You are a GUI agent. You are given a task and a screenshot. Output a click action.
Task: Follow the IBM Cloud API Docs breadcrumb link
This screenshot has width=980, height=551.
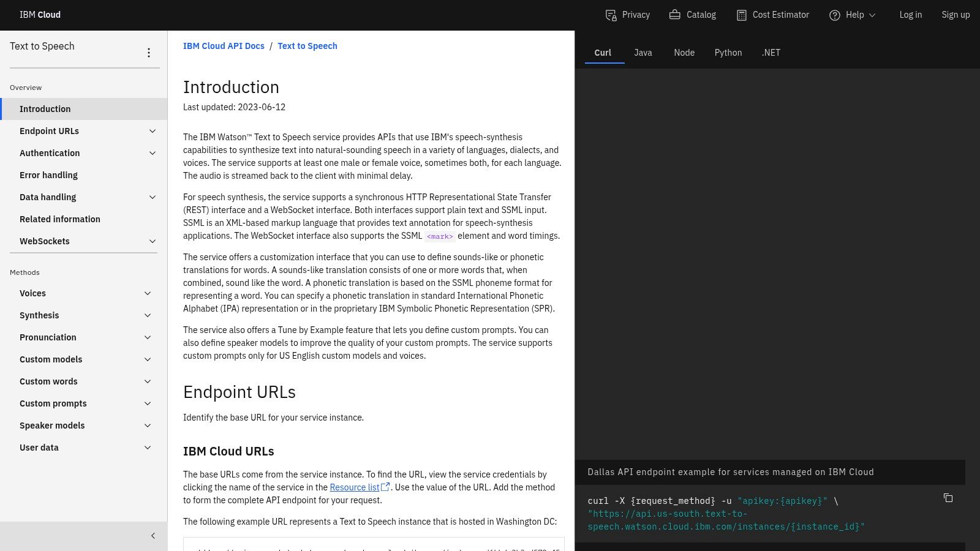[x=224, y=46]
